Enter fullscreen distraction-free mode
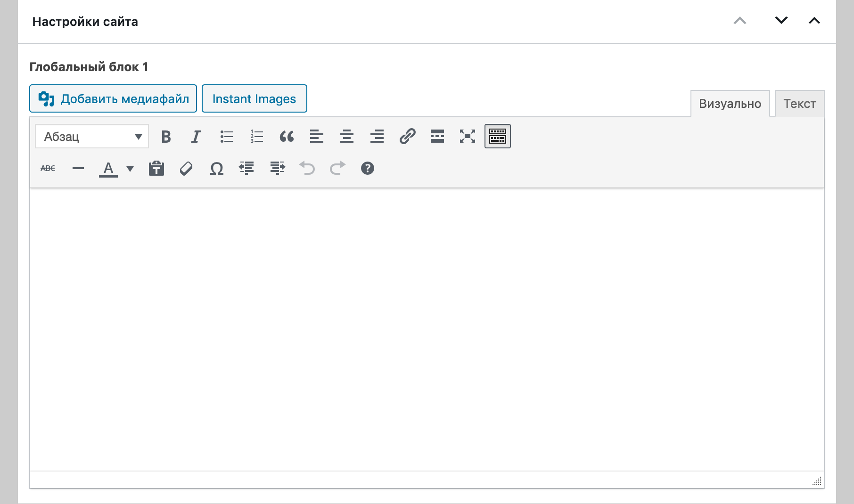Viewport: 854px width, 504px height. [x=468, y=137]
